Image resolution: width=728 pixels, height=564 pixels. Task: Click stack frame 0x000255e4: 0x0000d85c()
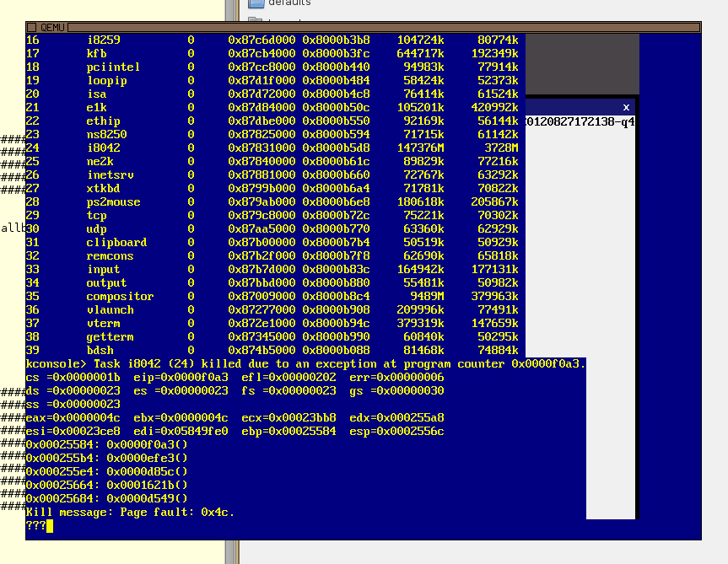pos(107,471)
